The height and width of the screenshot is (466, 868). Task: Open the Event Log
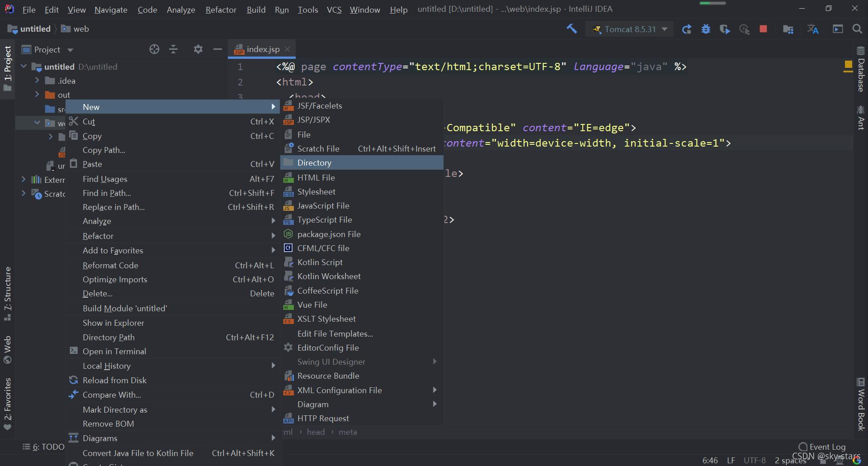[x=822, y=447]
